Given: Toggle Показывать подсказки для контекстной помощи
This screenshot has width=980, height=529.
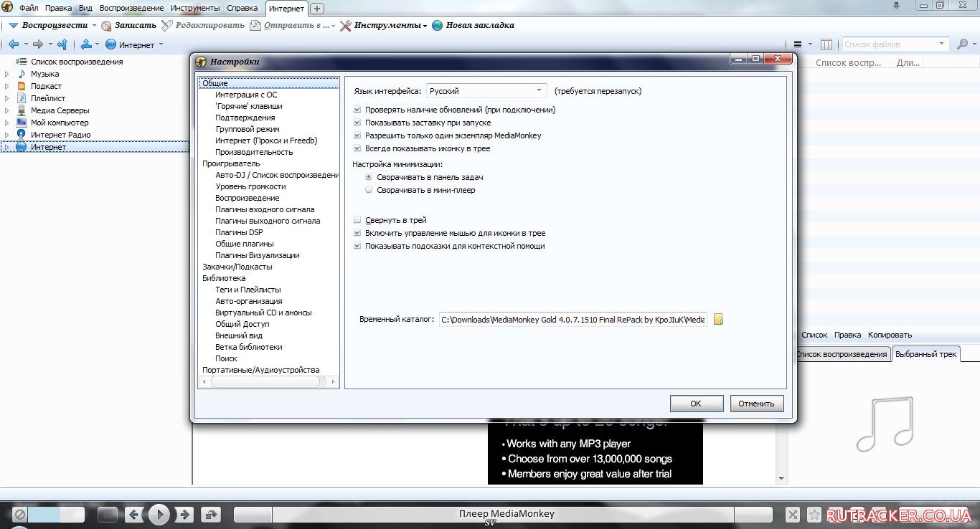Looking at the screenshot, I should (x=357, y=246).
